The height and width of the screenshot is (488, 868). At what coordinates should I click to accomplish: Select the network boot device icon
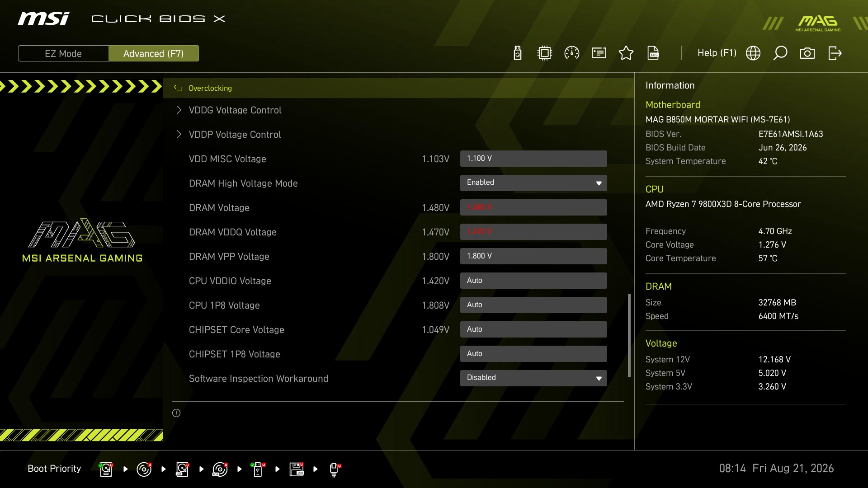click(335, 469)
